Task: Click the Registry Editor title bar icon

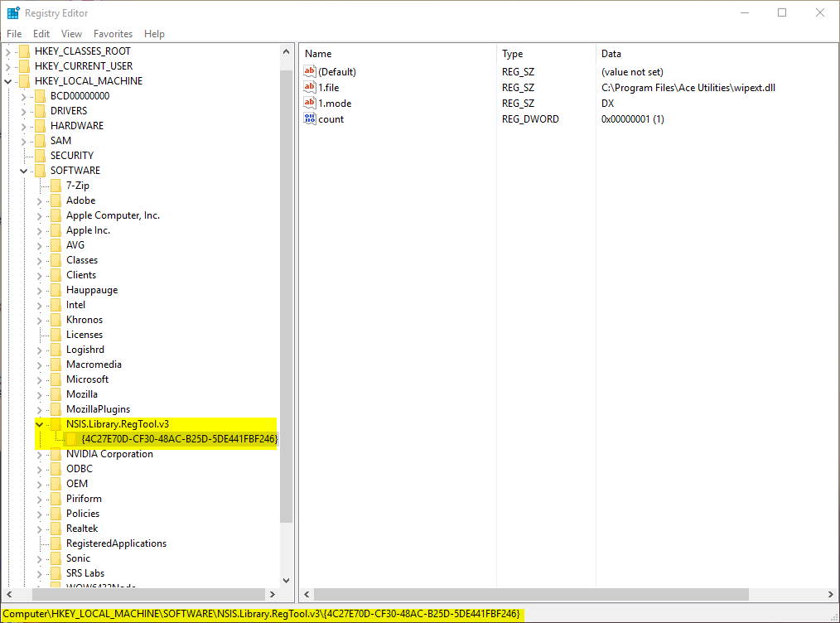Action: click(x=13, y=13)
